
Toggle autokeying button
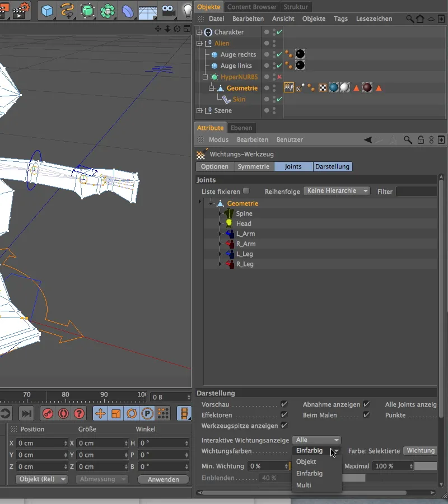63,413
